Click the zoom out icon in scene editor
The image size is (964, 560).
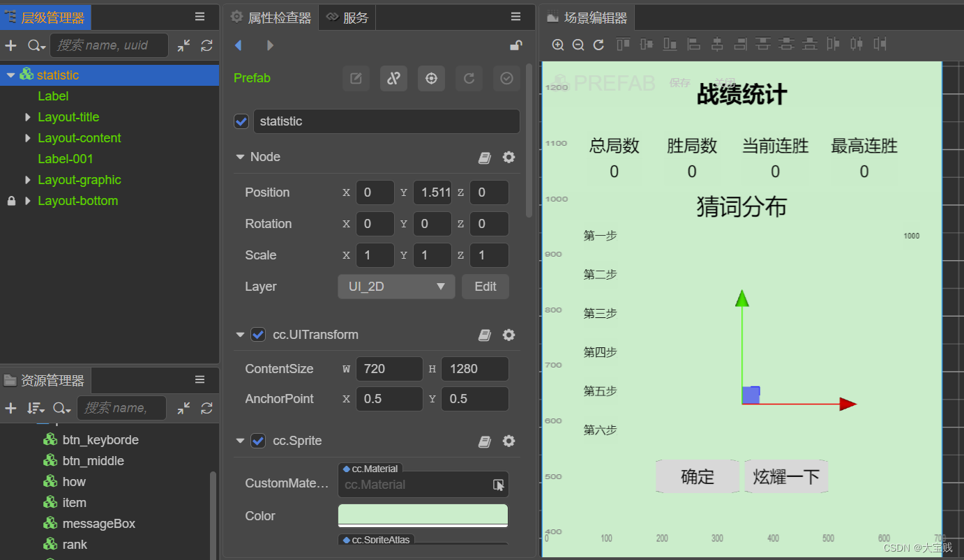click(x=578, y=45)
